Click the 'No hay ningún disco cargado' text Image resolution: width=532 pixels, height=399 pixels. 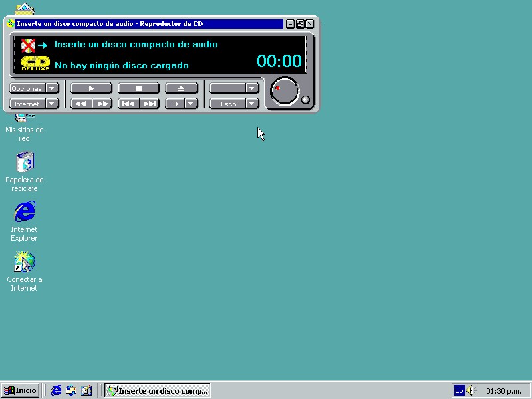click(122, 65)
